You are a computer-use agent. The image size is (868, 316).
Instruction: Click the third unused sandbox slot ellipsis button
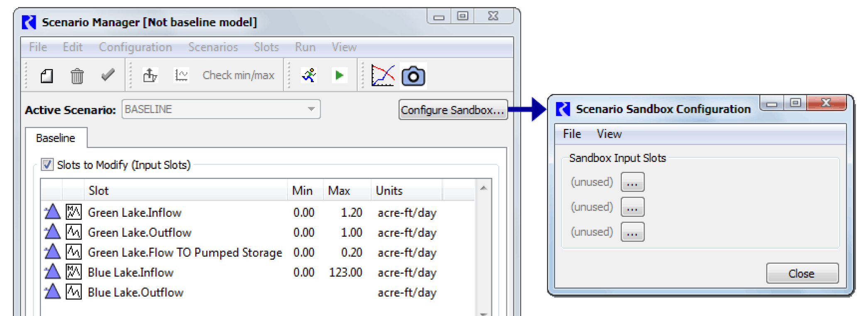click(632, 232)
